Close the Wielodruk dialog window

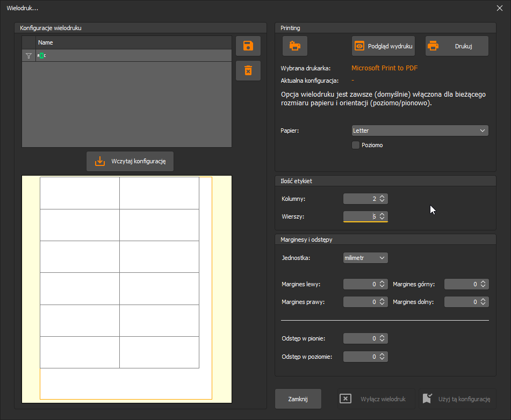[x=500, y=8]
